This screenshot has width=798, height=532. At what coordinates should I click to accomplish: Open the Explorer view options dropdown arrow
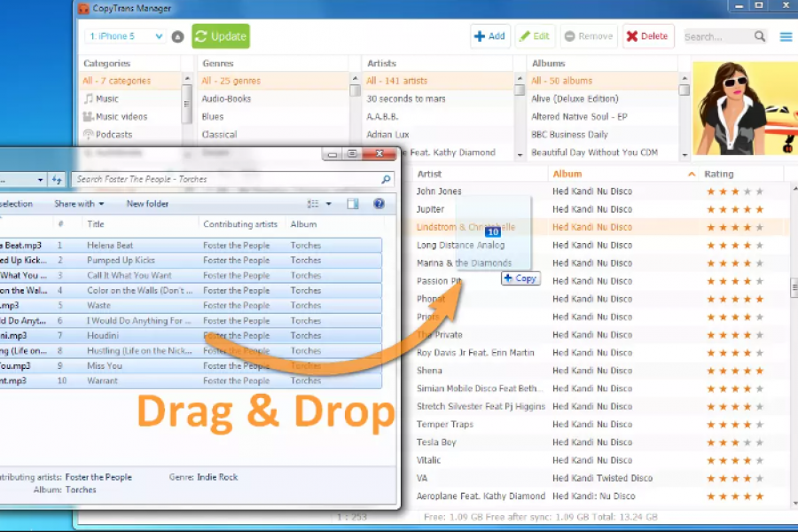click(x=329, y=204)
